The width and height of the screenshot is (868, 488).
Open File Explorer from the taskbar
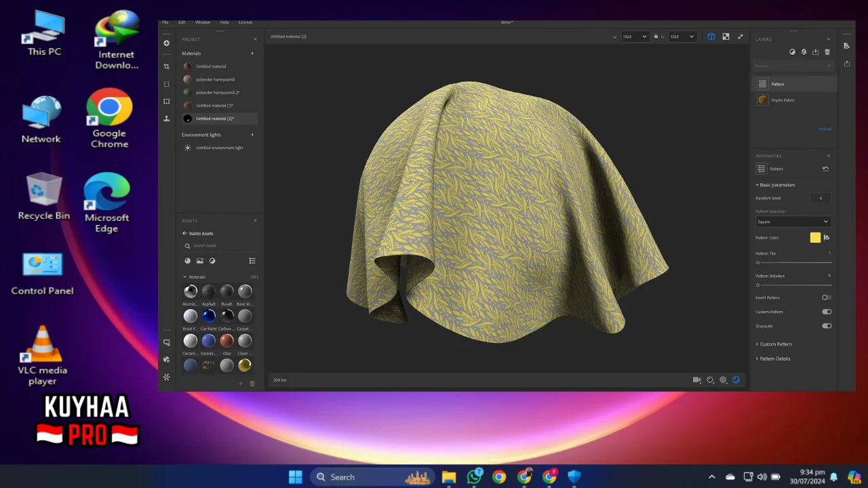[449, 476]
